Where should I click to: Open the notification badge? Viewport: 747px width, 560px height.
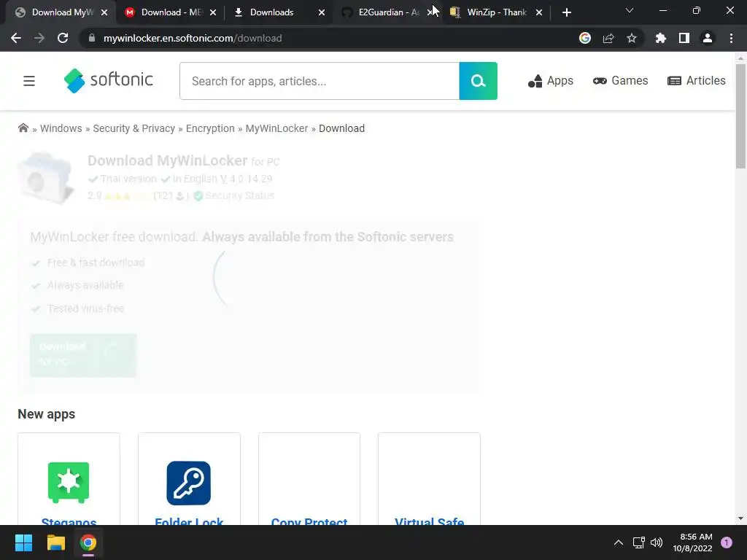click(x=726, y=542)
